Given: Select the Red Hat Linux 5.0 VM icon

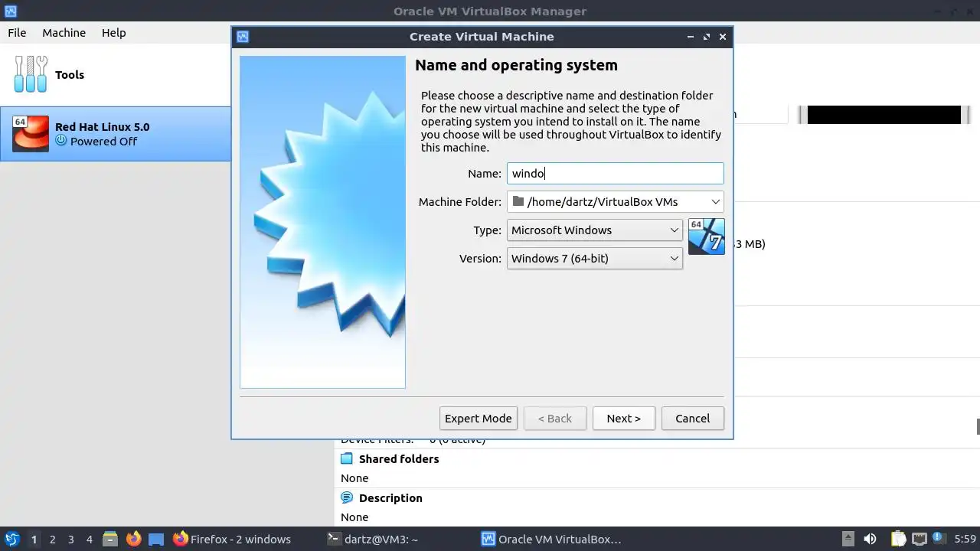Looking at the screenshot, I should tap(31, 134).
